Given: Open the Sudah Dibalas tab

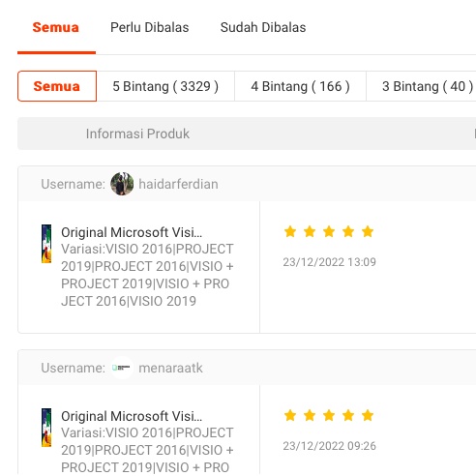Looking at the screenshot, I should (263, 27).
